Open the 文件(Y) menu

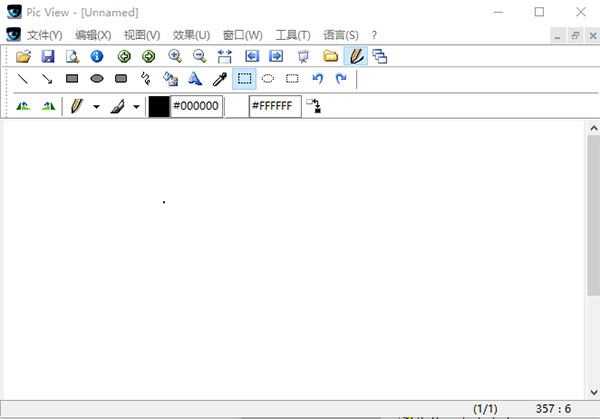pyautogui.click(x=44, y=34)
